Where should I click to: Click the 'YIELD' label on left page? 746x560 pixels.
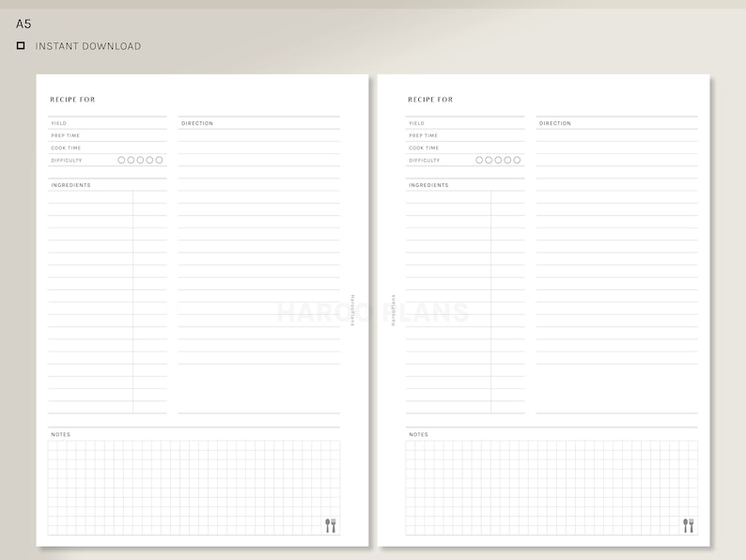(x=59, y=123)
